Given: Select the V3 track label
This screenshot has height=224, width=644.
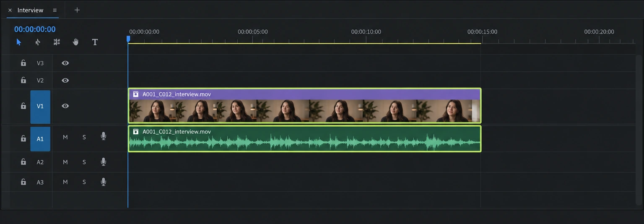Looking at the screenshot, I should 40,63.
